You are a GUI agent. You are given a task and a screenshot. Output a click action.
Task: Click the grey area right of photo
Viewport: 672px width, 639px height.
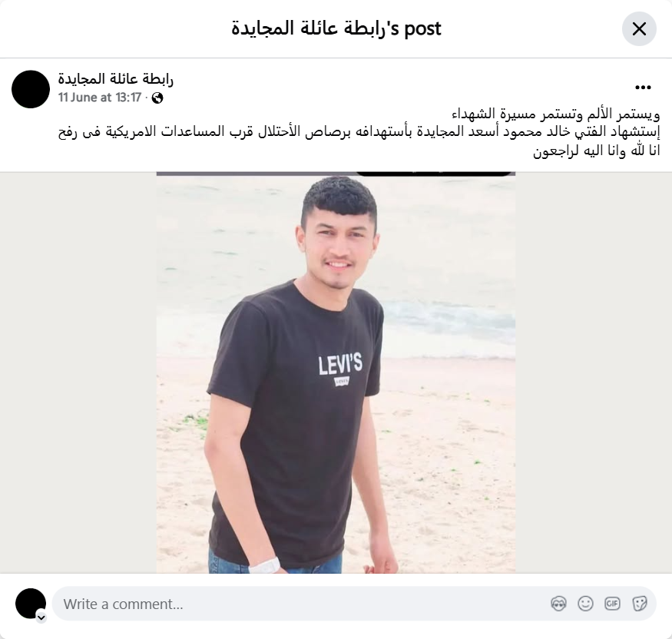pos(594,372)
